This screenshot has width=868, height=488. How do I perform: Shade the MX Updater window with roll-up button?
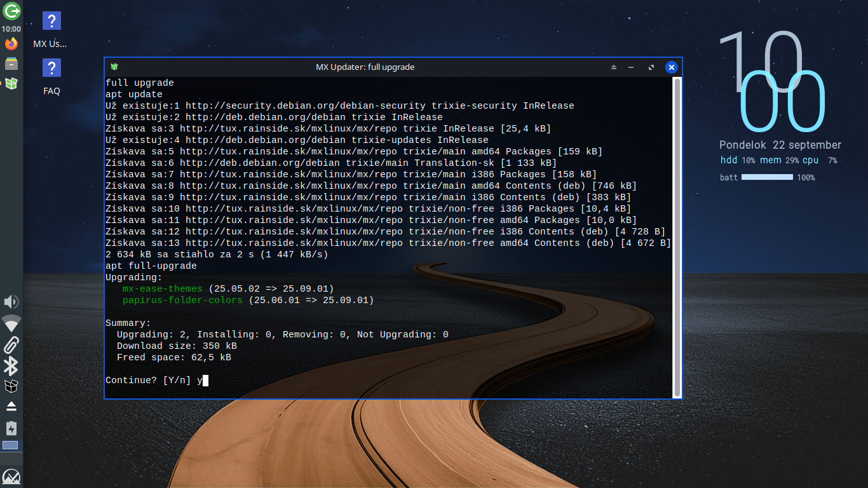(x=614, y=67)
